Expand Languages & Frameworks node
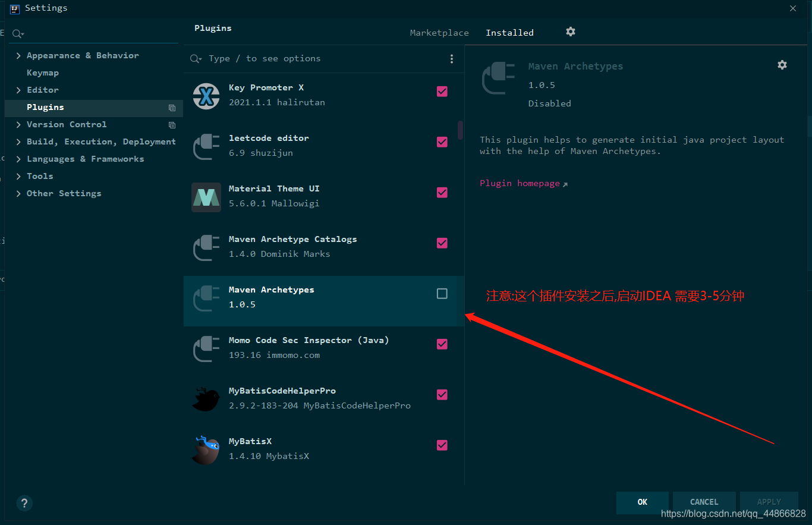The height and width of the screenshot is (525, 812). click(18, 159)
